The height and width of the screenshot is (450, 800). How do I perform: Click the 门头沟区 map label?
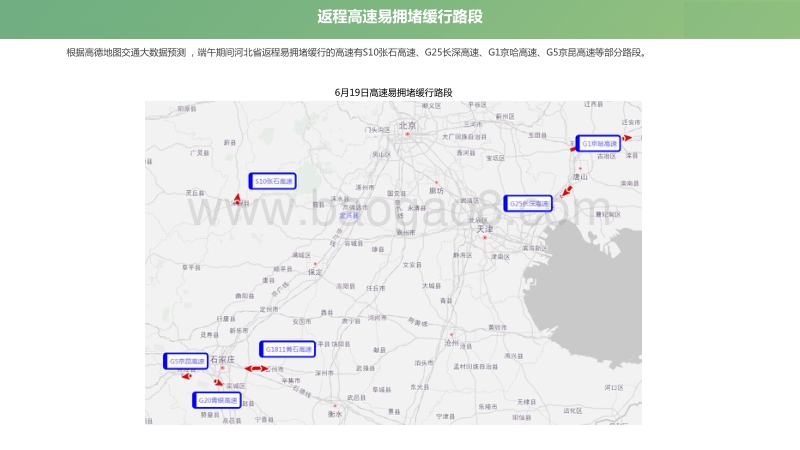click(x=378, y=130)
